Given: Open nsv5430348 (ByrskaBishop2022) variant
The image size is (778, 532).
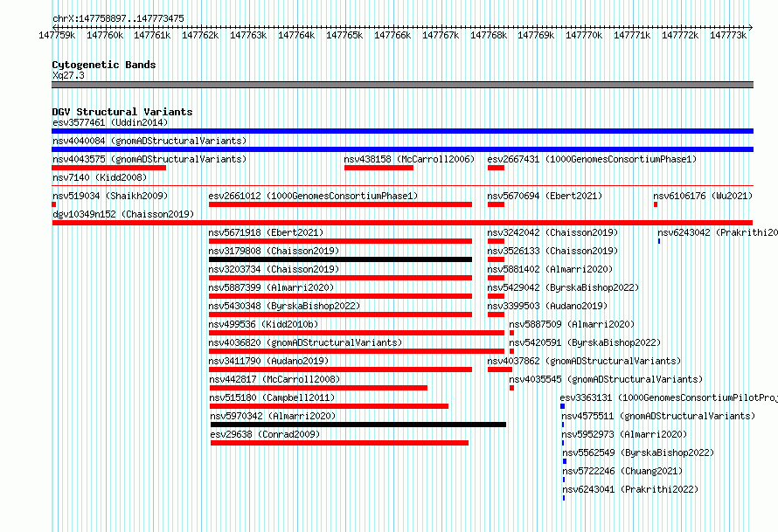Looking at the screenshot, I should pos(284,306).
